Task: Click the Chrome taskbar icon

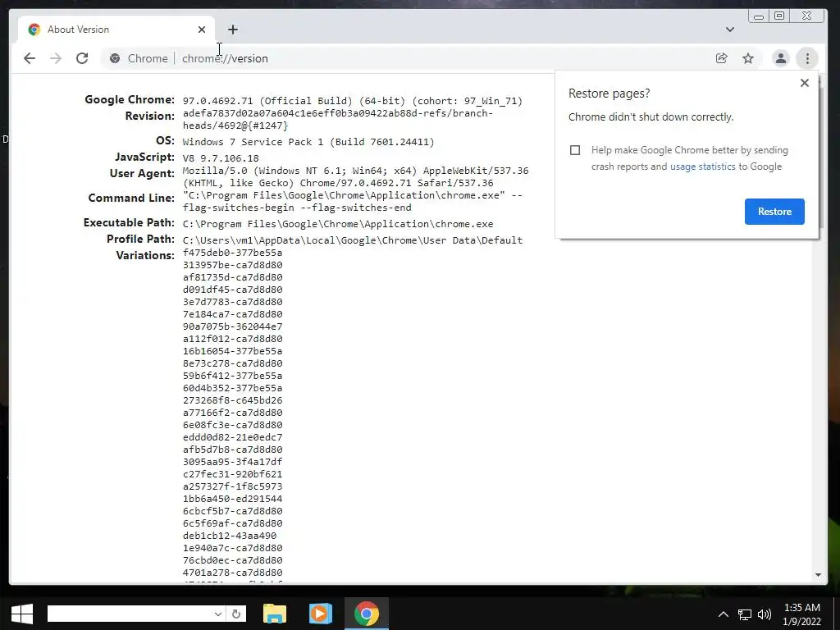Action: point(367,614)
